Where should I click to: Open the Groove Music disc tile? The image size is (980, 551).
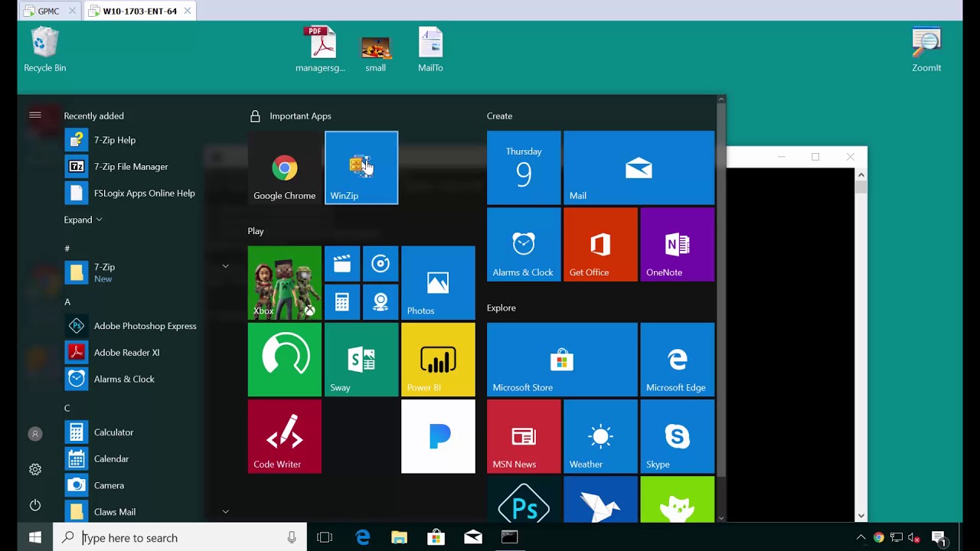coord(381,264)
